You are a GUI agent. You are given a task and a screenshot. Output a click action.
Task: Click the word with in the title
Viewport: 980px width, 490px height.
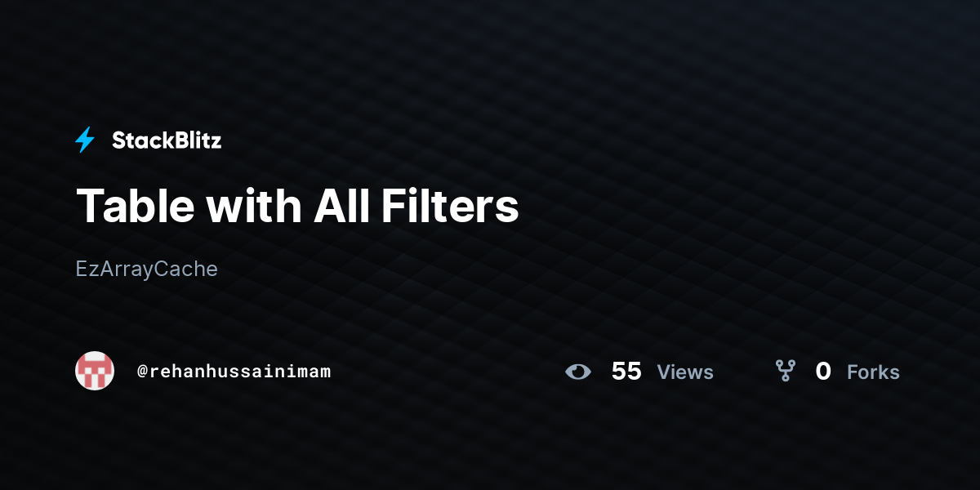[254, 206]
